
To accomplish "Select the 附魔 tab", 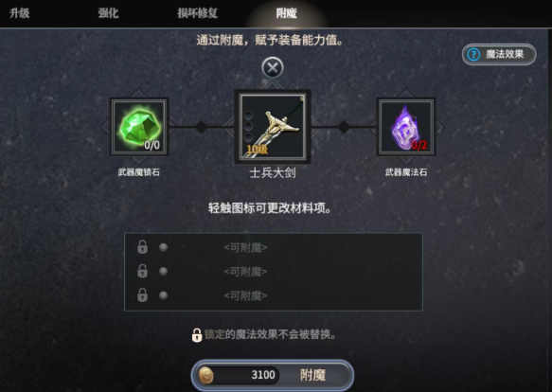I will 286,13.
